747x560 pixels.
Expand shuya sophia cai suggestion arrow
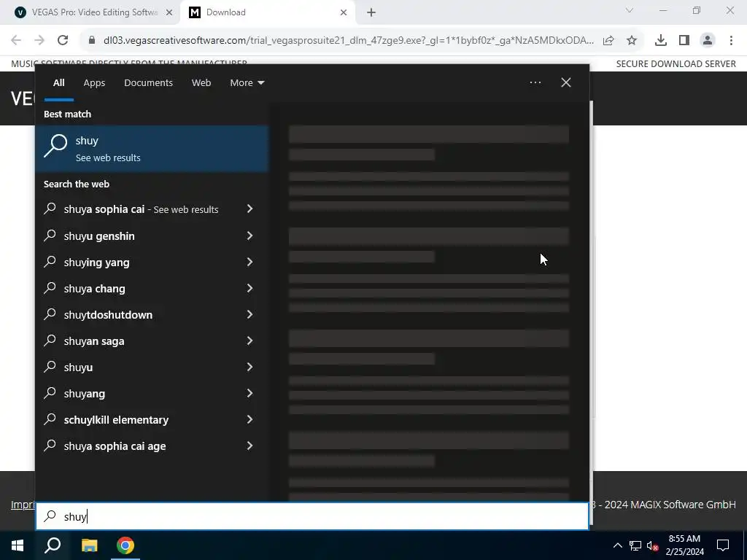[x=249, y=209]
